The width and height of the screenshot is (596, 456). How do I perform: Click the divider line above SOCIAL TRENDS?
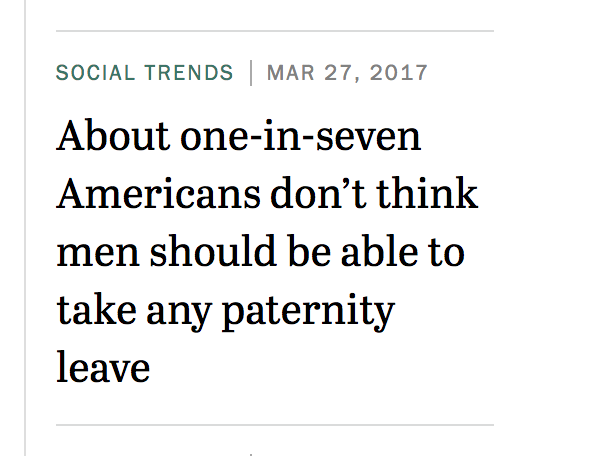(x=275, y=31)
